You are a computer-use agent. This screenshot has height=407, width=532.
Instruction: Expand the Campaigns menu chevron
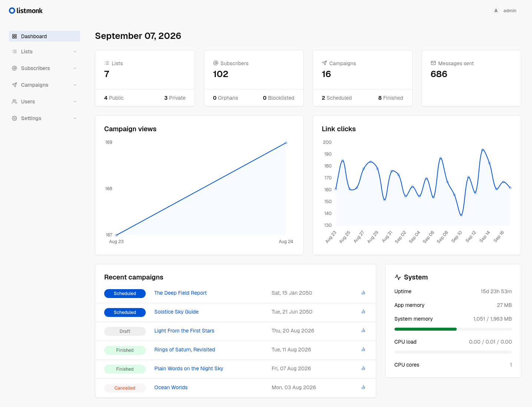click(x=75, y=85)
